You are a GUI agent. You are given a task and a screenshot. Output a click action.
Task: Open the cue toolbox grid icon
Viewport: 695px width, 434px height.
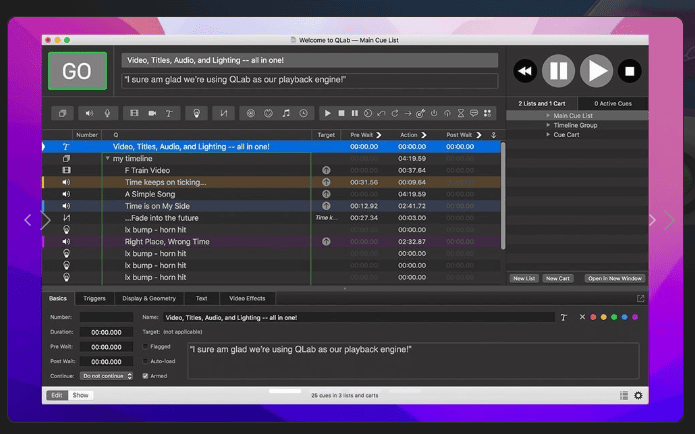pyautogui.click(x=488, y=113)
